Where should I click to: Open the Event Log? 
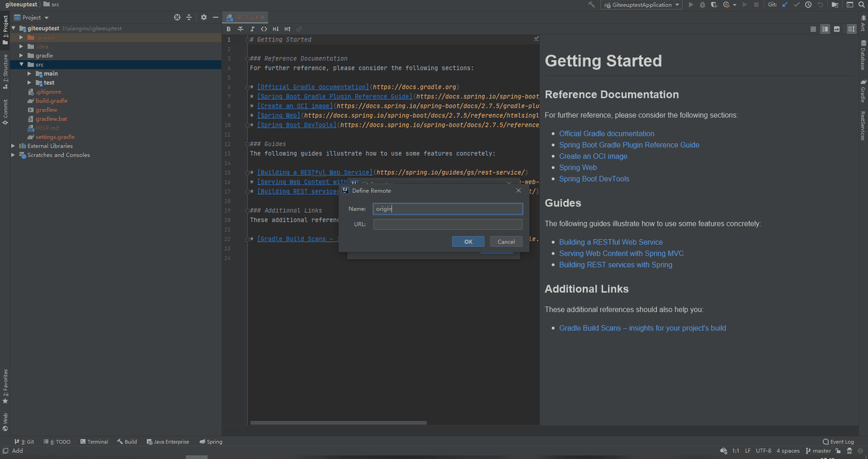coord(838,442)
